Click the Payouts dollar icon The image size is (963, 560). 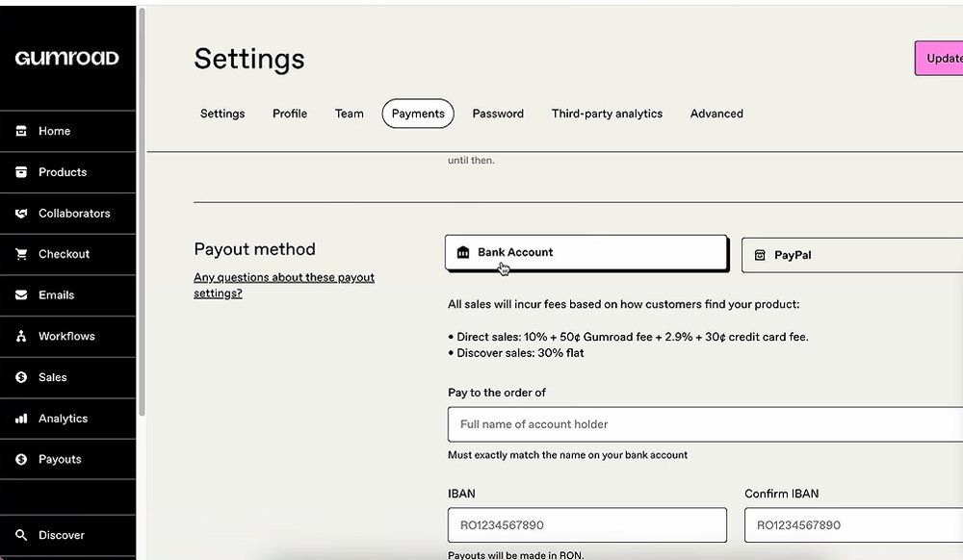(x=21, y=459)
